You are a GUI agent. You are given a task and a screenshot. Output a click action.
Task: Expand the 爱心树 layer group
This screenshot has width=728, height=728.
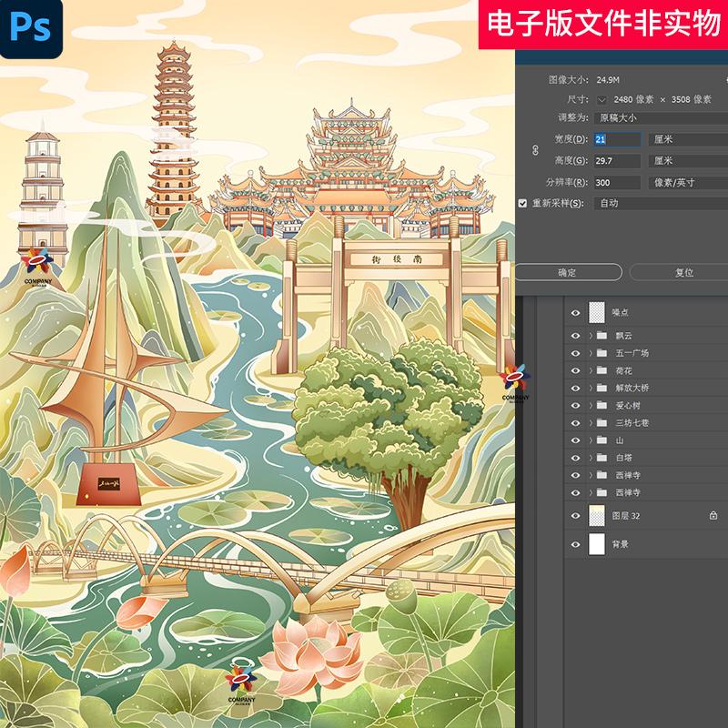[x=591, y=405]
